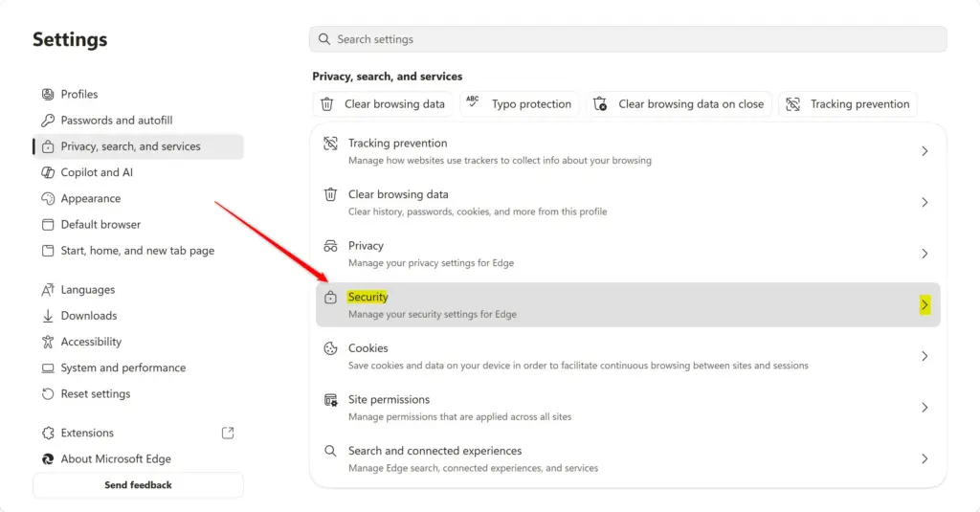The image size is (980, 512).
Task: Open the Downloads settings page
Action: tap(138, 316)
